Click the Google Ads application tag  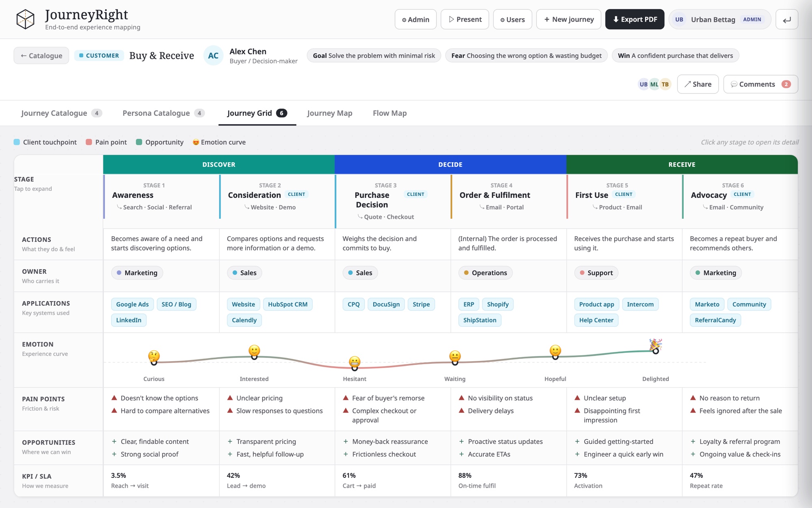point(132,304)
